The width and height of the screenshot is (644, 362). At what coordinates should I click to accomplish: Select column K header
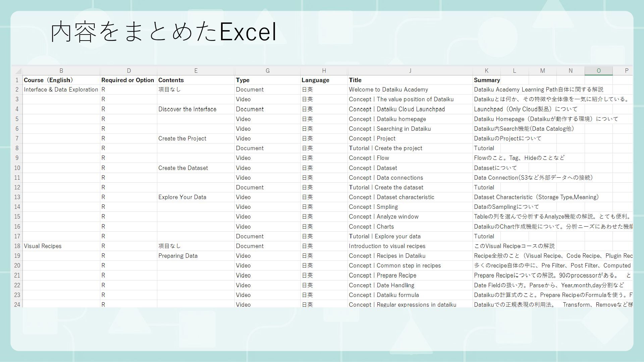point(487,71)
